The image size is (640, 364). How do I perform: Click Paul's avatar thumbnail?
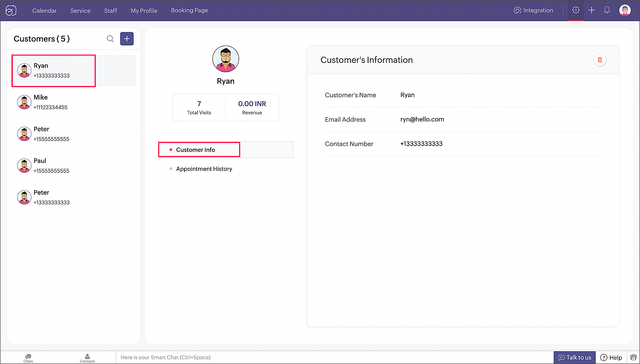pyautogui.click(x=24, y=166)
